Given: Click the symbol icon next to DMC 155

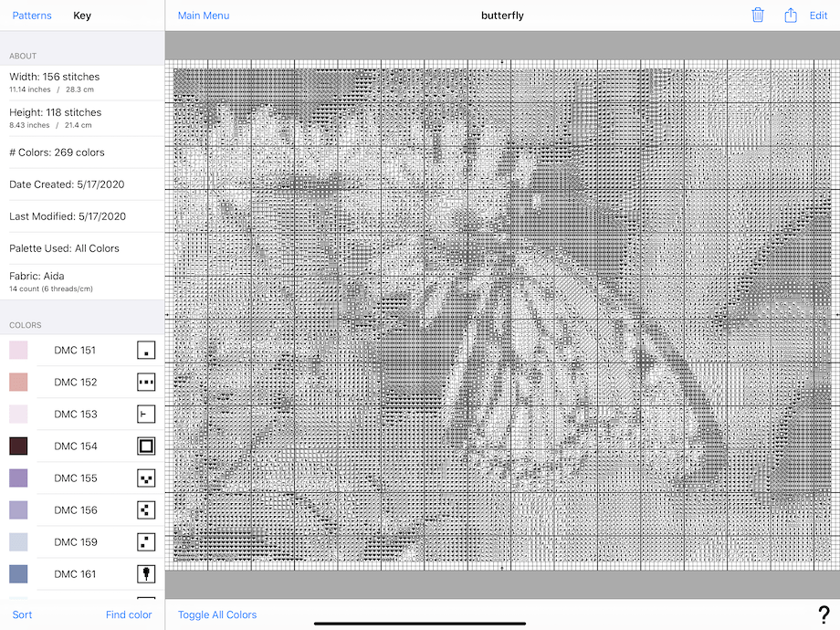Looking at the screenshot, I should (x=146, y=478).
